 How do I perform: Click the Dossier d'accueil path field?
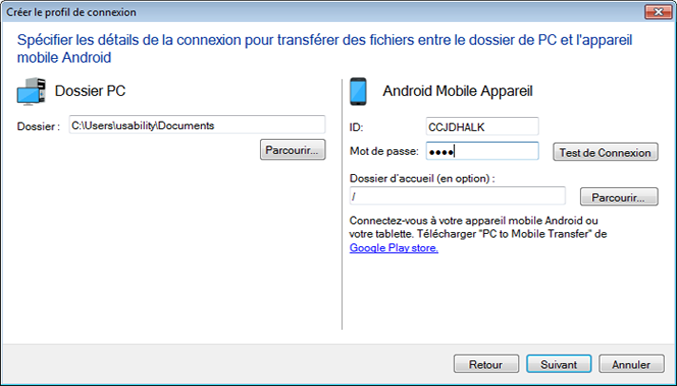click(457, 196)
